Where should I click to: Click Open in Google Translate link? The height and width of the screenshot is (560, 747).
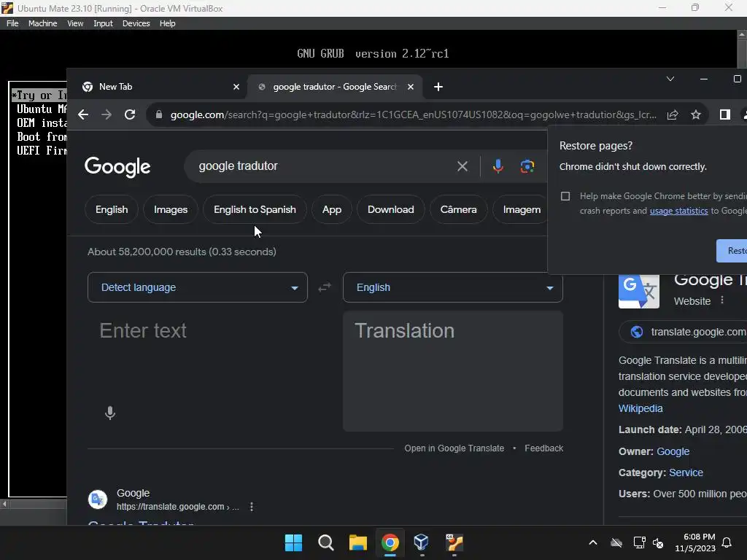click(454, 448)
